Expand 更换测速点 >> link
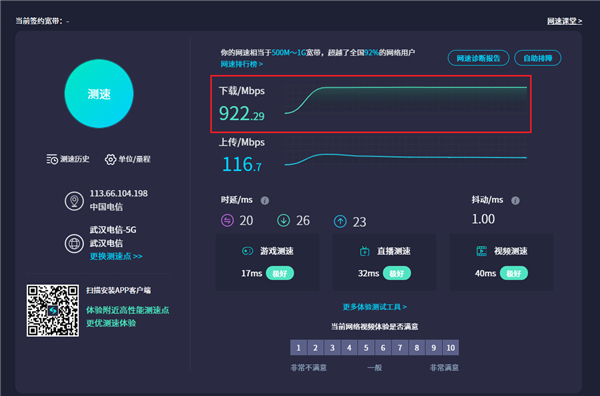The height and width of the screenshot is (396, 600). pos(116,256)
